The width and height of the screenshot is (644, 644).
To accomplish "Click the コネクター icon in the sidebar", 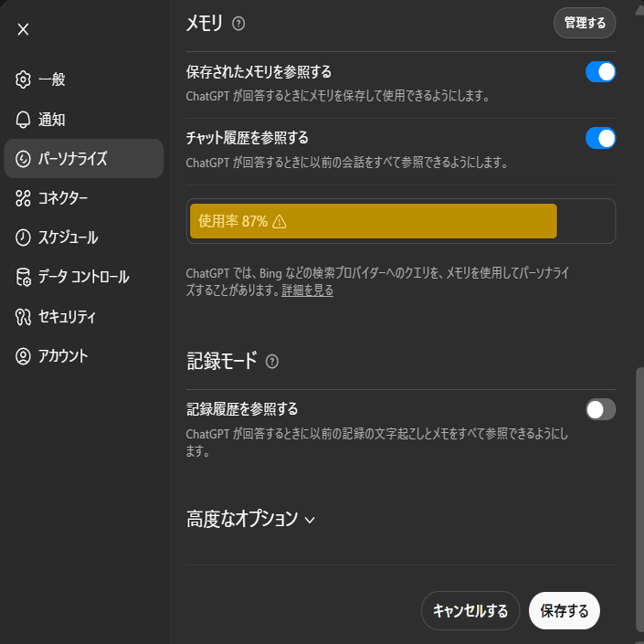I will [x=24, y=197].
